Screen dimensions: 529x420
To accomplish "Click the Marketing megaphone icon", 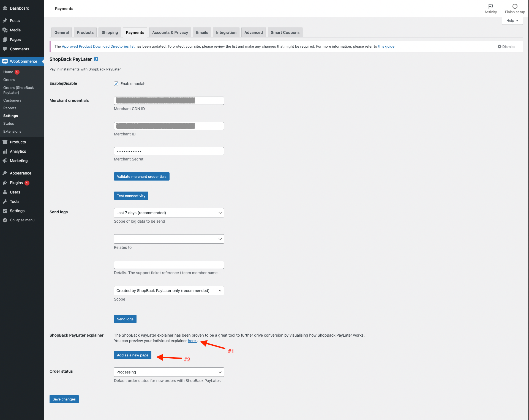I will point(5,161).
